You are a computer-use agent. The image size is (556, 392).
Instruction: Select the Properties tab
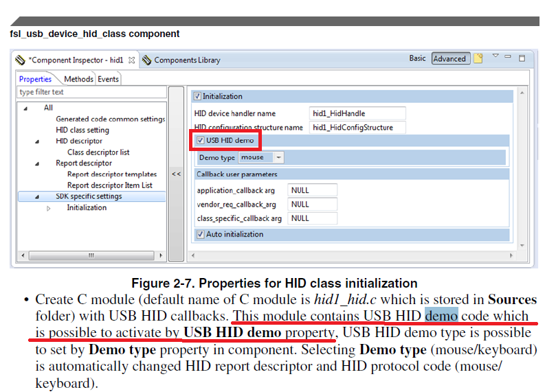click(x=35, y=79)
